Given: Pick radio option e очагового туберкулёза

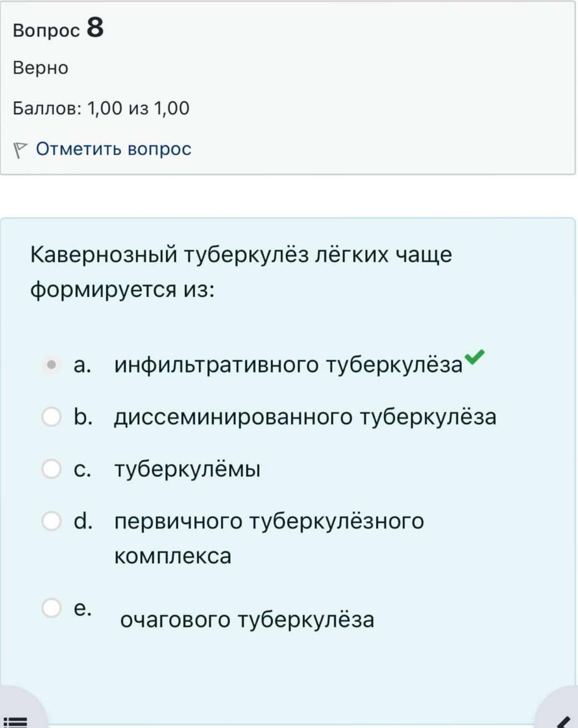Looking at the screenshot, I should pos(51,608).
